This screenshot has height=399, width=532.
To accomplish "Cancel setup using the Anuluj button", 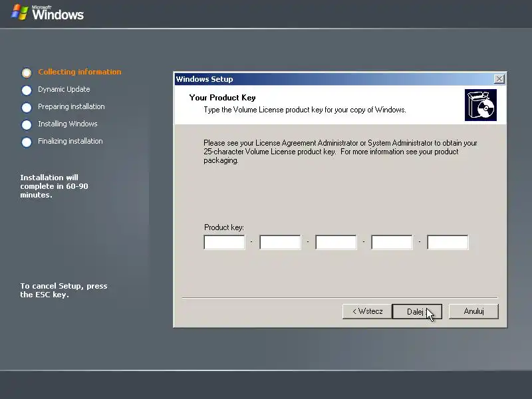I will [x=473, y=311].
